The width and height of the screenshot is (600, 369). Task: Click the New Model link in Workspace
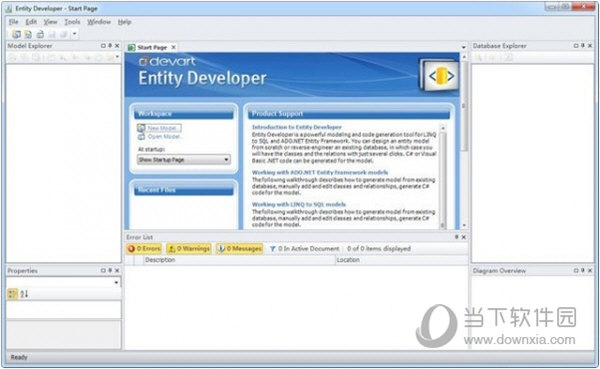click(162, 128)
